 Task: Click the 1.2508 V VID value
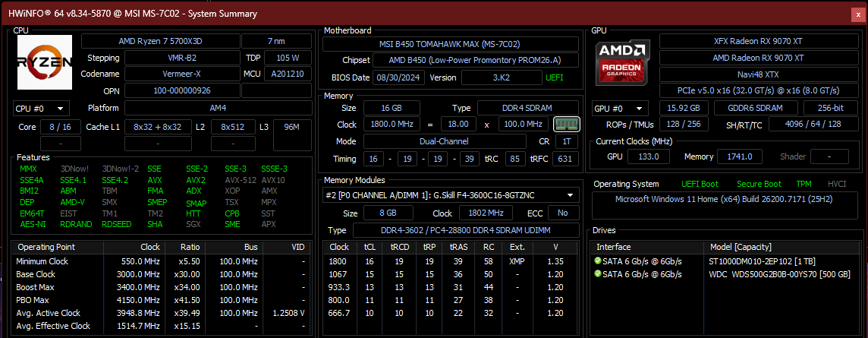pyautogui.click(x=288, y=313)
